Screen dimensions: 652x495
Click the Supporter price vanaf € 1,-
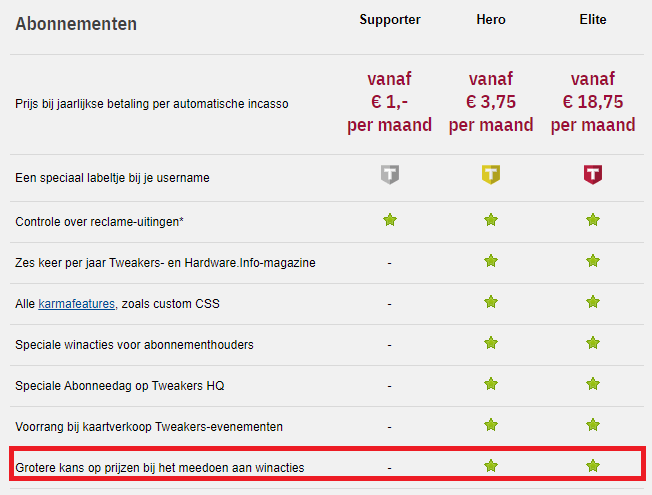[x=390, y=102]
